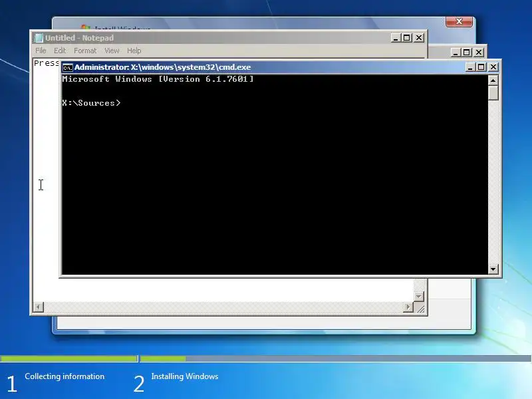Viewport: 532px width, 399px height.
Task: Click the Notepad title bar icon
Action: [x=39, y=38]
